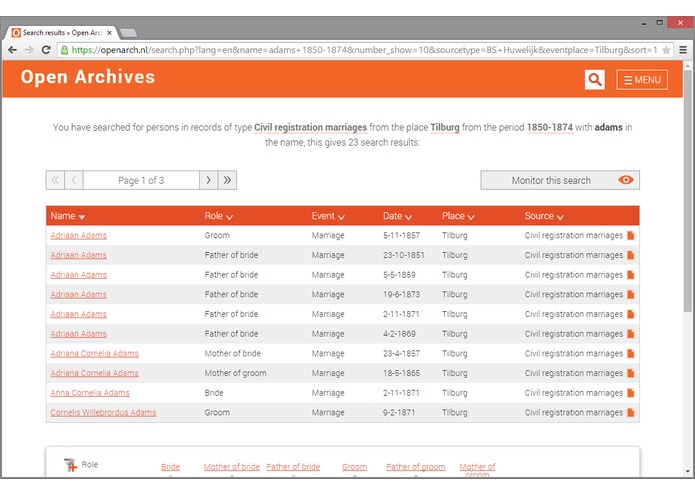This screenshot has height=494, width=695.
Task: Click the page vertical scrollbar
Action: [x=687, y=191]
